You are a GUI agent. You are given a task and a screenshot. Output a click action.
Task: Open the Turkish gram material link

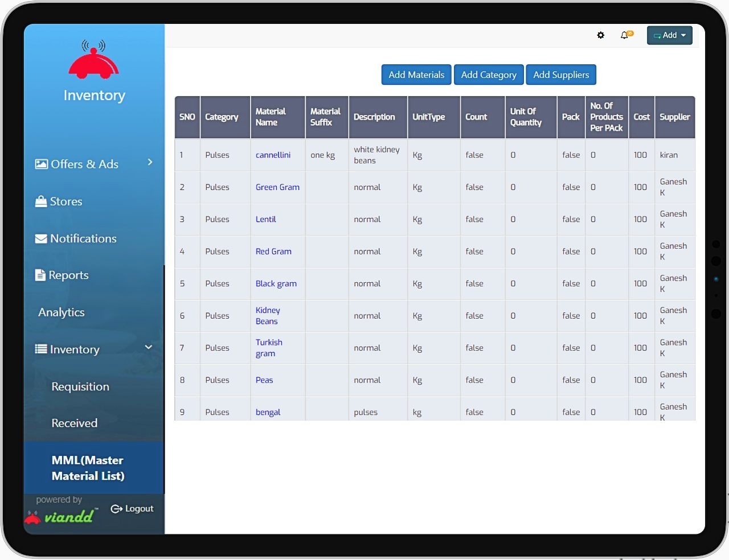click(269, 348)
